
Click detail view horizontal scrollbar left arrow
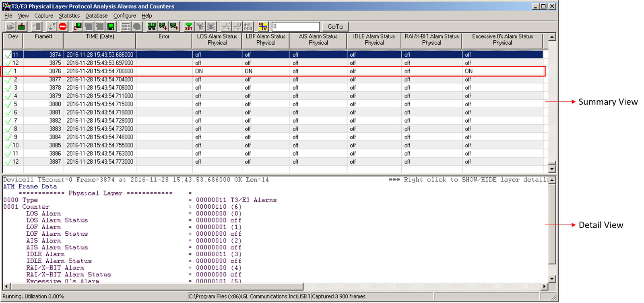pos(6,286)
